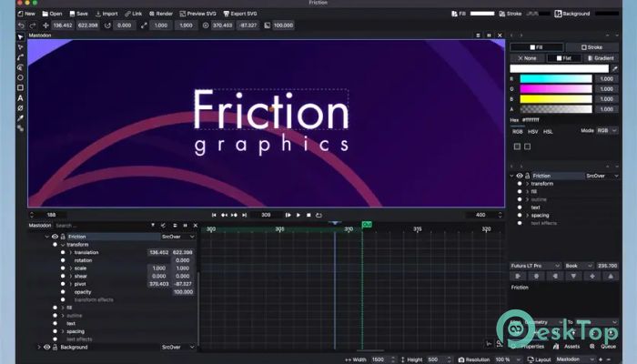637x364 pixels.
Task: Select the color picker tool in left toolbar
Action: pyautogui.click(x=20, y=118)
